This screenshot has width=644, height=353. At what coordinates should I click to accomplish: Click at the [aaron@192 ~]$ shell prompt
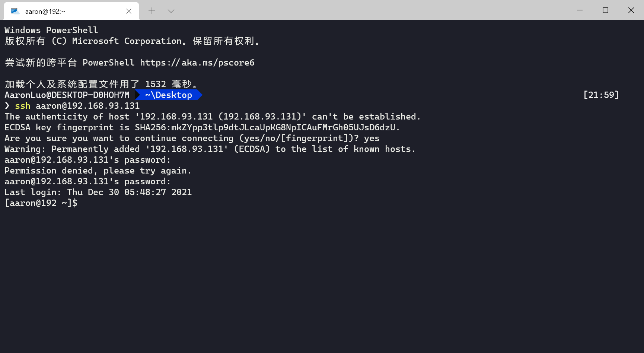pyautogui.click(x=41, y=203)
